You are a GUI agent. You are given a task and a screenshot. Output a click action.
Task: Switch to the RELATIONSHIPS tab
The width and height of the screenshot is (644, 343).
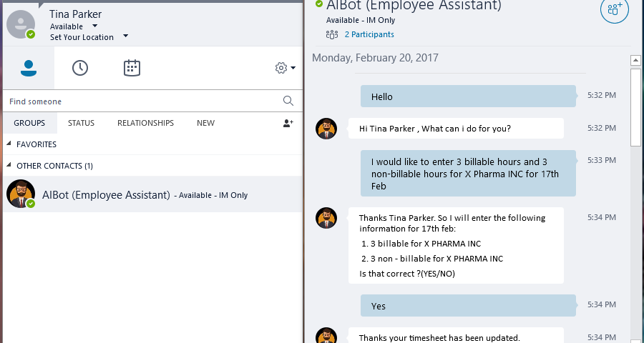coord(145,123)
